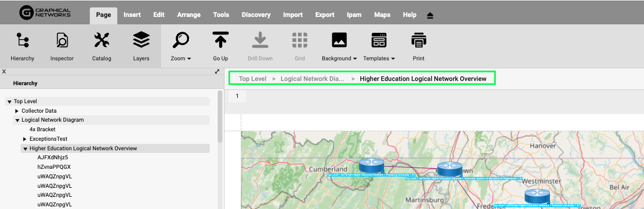
Task: Open the Templates dropdown menu
Action: [x=379, y=58]
